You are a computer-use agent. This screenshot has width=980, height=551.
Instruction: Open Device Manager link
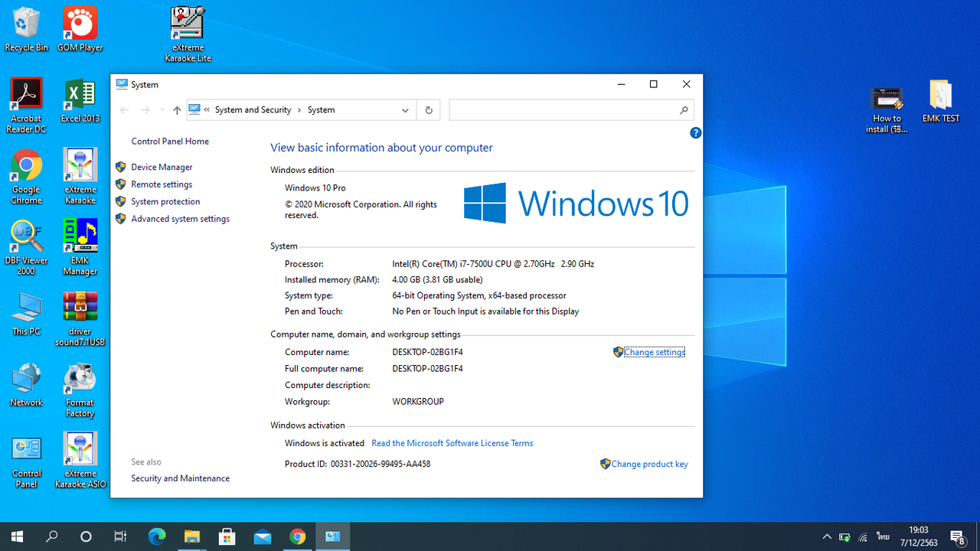tap(162, 167)
